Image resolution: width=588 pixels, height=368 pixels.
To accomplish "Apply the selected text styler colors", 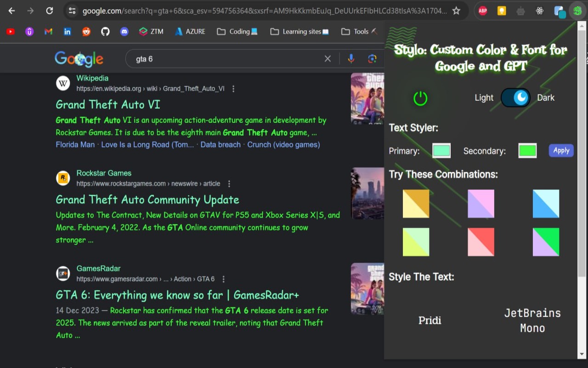I will [x=561, y=150].
